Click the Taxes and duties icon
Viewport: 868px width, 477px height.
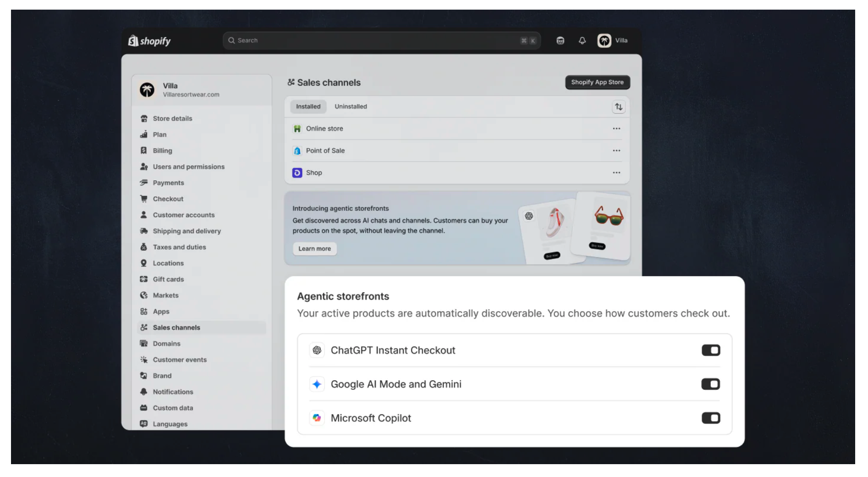(x=144, y=247)
